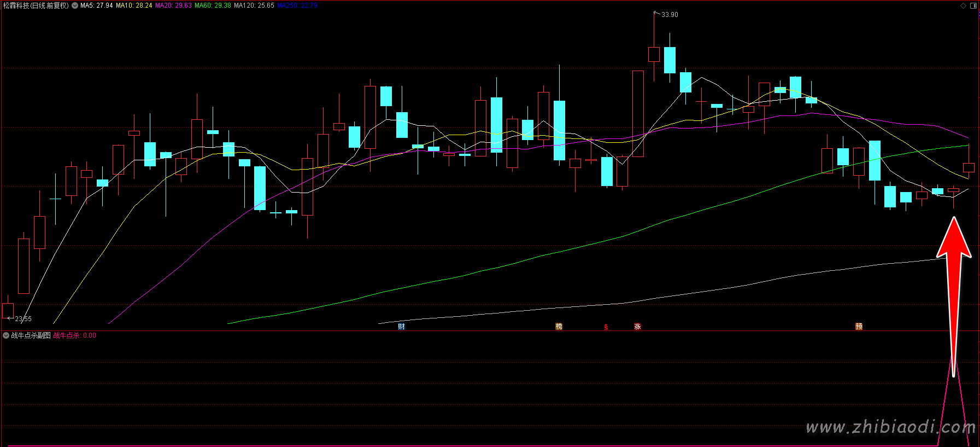Click the 涨 limit-up marker icon
This screenshot has width=980, height=447.
coord(637,327)
